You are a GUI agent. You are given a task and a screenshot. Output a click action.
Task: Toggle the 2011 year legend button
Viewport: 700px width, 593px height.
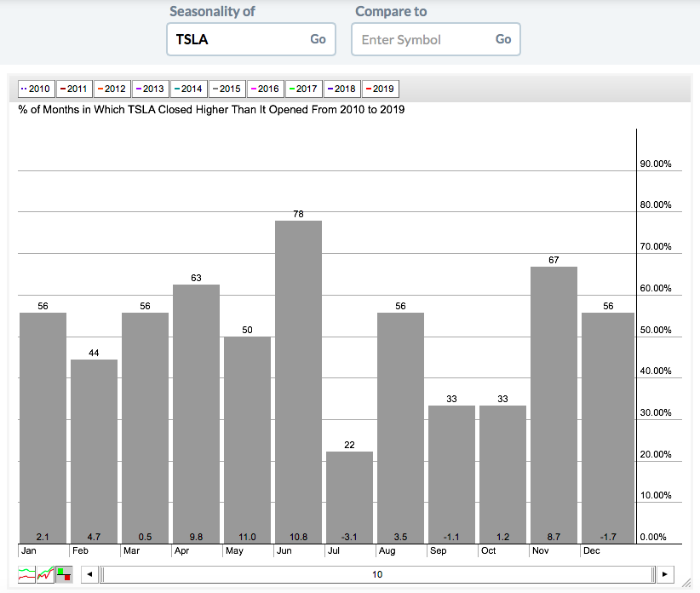(75, 89)
